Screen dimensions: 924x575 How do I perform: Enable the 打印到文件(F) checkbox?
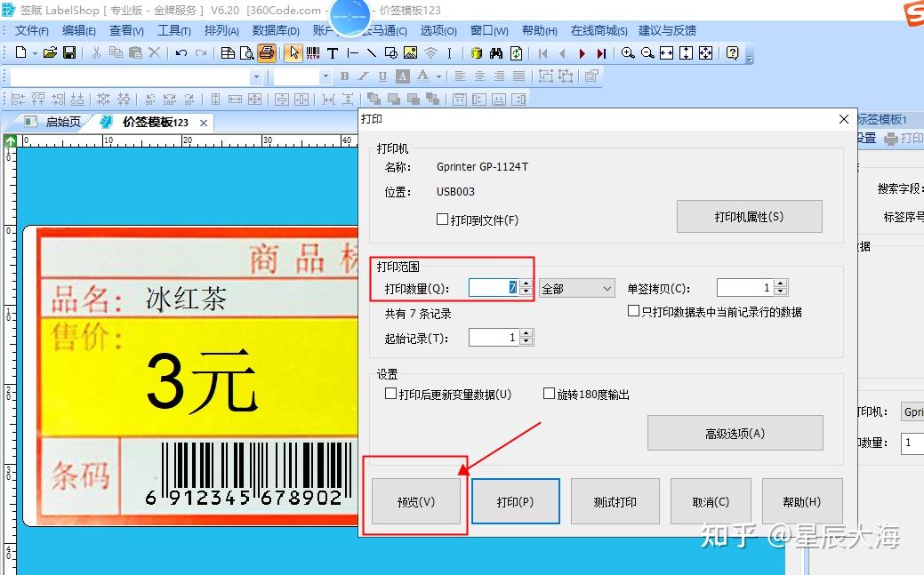point(442,220)
